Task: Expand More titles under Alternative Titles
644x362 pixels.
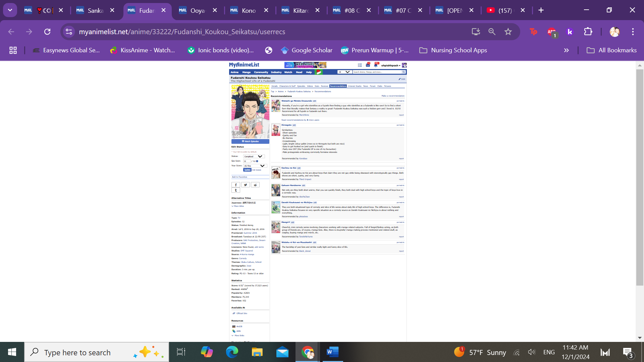Action: (x=238, y=206)
